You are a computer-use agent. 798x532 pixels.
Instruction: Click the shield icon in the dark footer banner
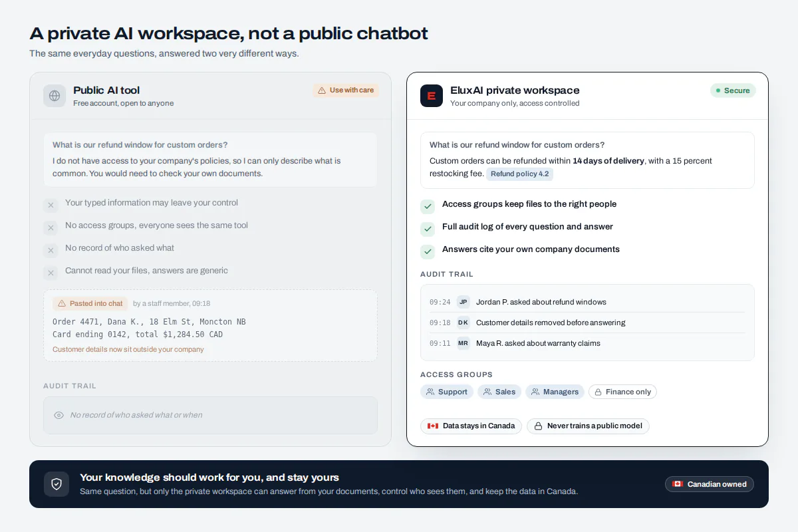57,484
